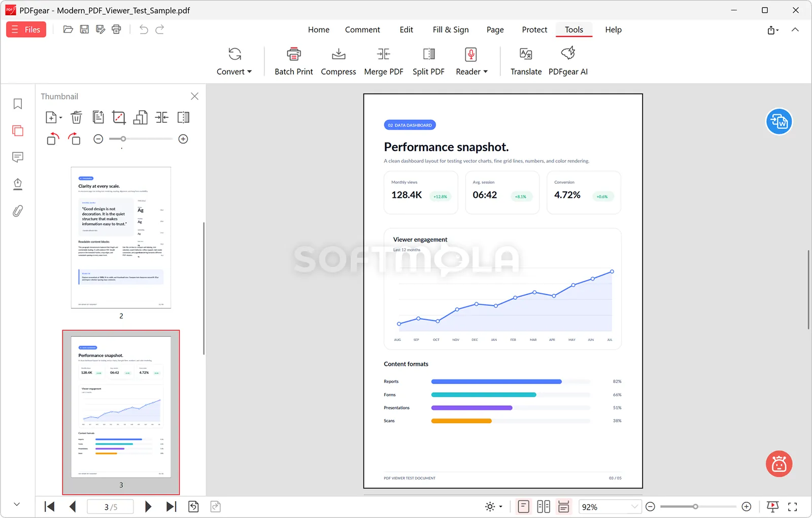812x518 pixels.
Task: Open the Help tab
Action: [x=613, y=29]
